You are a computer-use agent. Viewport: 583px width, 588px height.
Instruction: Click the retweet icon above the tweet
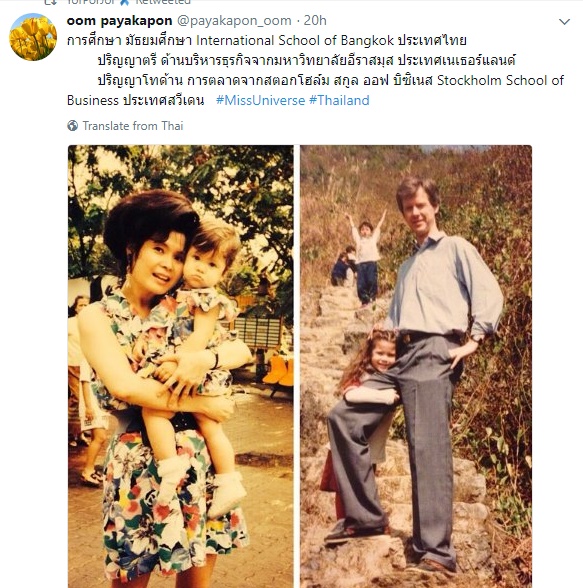click(x=50, y=2)
